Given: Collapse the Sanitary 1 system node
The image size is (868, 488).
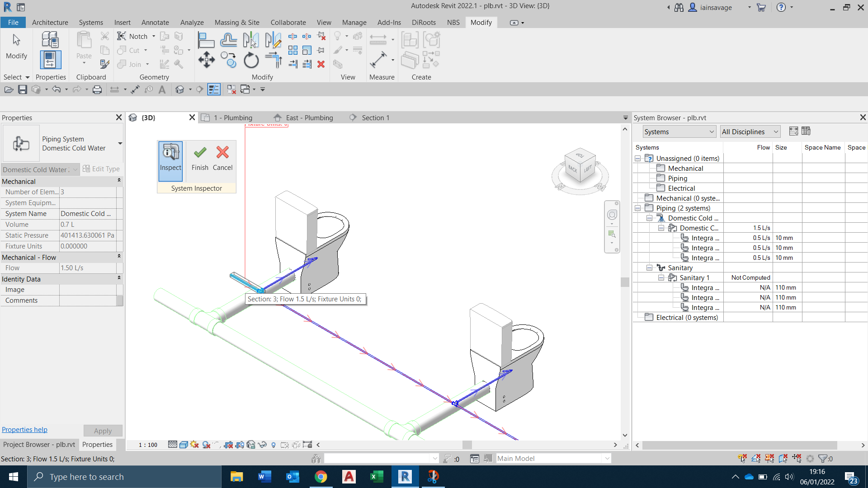Looking at the screenshot, I should (x=661, y=277).
